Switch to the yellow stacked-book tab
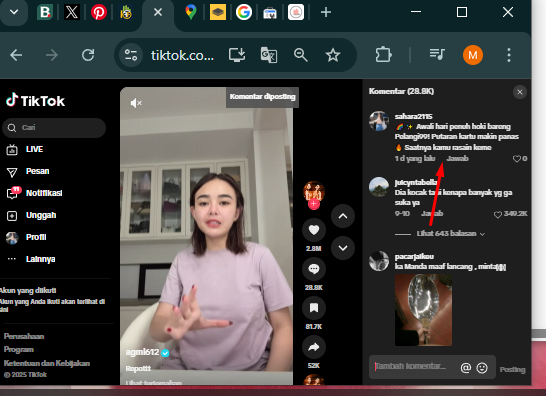Screen dimensions: 546x396 click(218, 13)
